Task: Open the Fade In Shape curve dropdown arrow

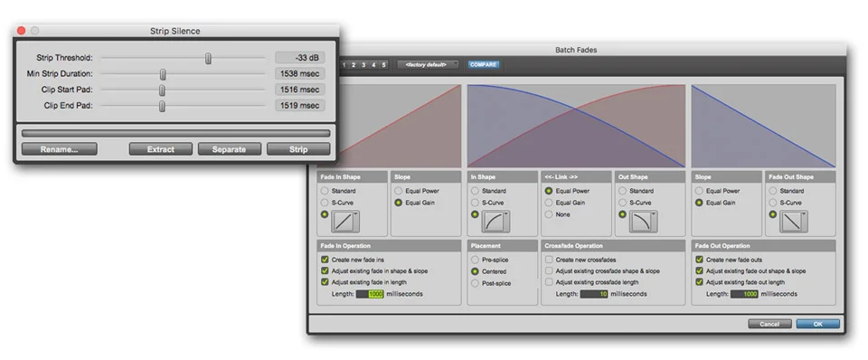Action: 356,214
